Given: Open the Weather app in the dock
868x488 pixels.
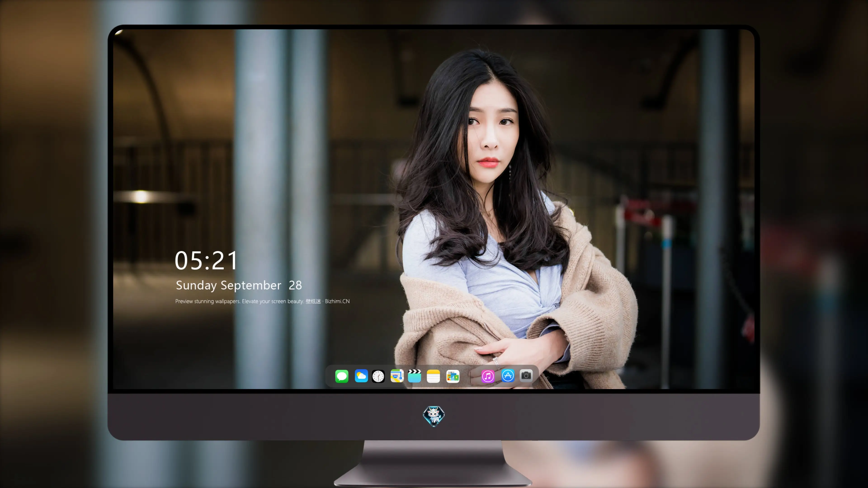Looking at the screenshot, I should tap(361, 376).
